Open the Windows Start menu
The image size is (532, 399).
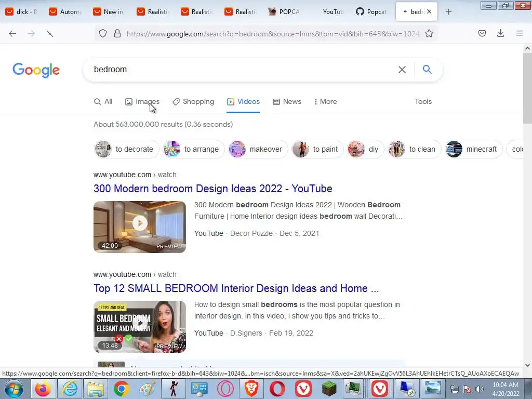(14, 389)
